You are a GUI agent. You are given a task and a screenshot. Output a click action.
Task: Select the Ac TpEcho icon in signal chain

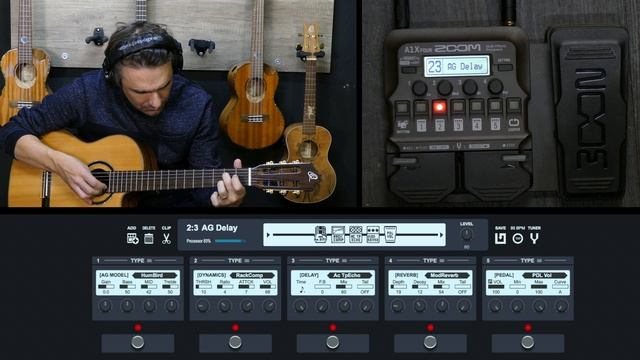[x=356, y=234]
